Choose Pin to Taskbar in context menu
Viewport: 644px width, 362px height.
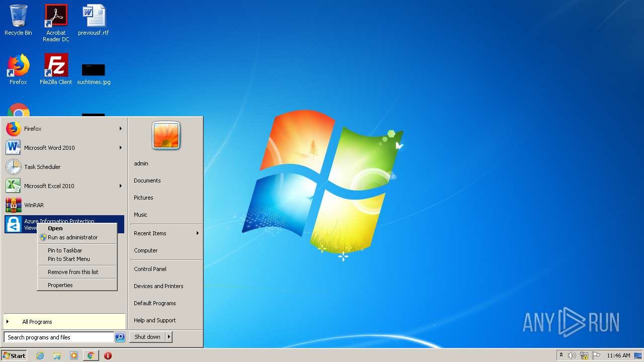point(77,250)
